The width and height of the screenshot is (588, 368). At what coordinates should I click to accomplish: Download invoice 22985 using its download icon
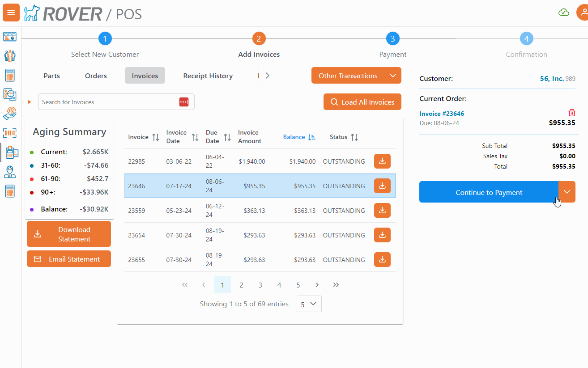[382, 161]
